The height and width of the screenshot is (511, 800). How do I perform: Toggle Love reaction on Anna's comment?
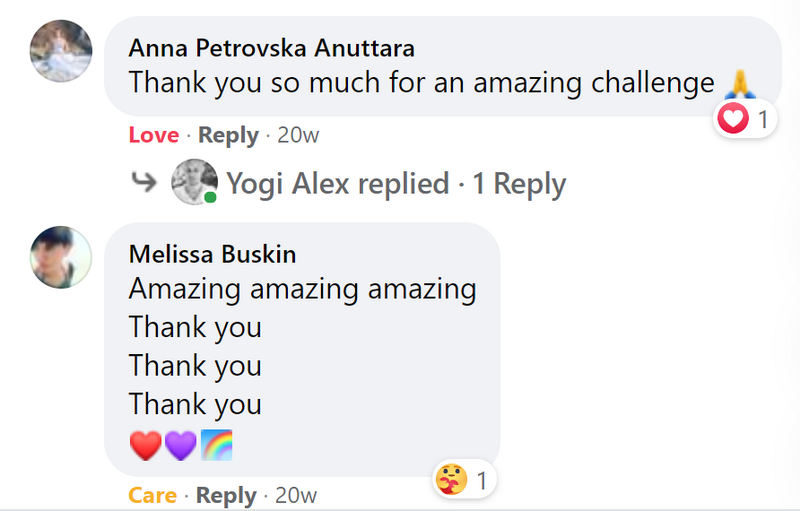[x=154, y=135]
